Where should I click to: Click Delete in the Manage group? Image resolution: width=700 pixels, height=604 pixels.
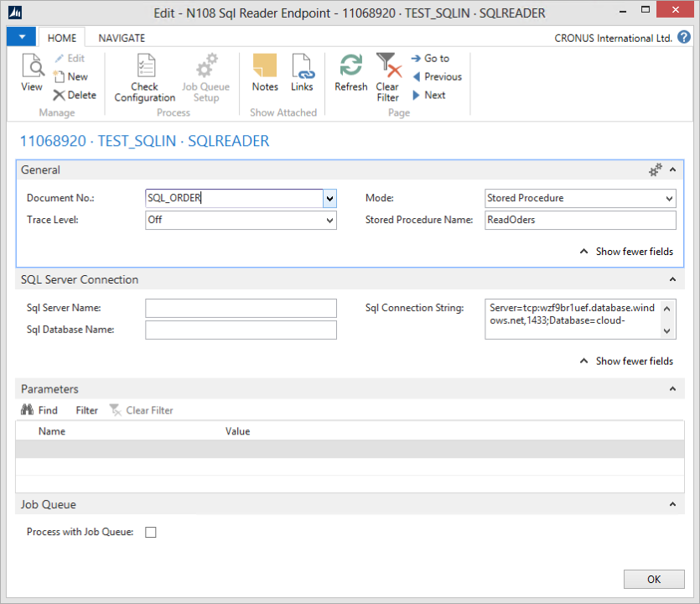tap(75, 95)
